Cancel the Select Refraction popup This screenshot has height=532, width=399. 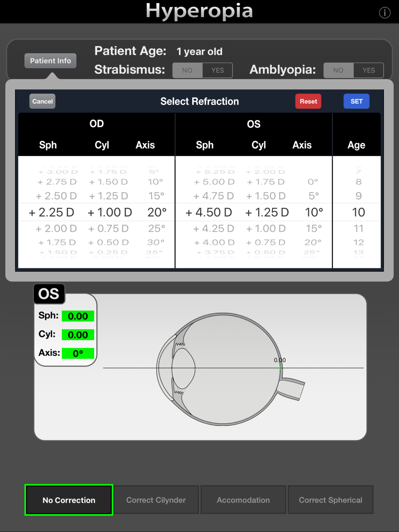coord(42,101)
